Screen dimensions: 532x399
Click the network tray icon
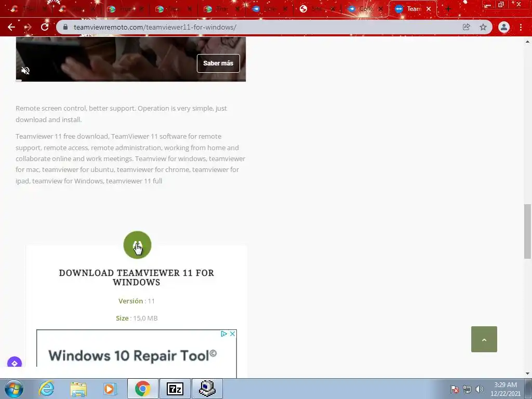[x=467, y=389]
